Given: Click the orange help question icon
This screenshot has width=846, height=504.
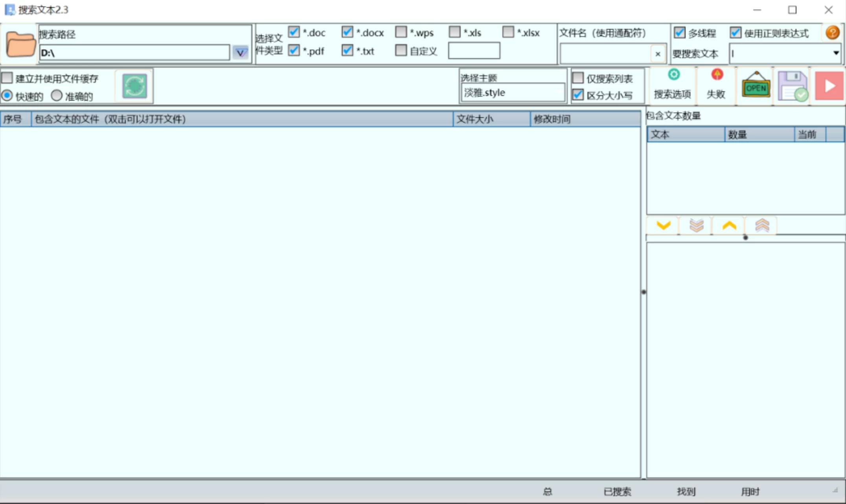Looking at the screenshot, I should pos(832,33).
